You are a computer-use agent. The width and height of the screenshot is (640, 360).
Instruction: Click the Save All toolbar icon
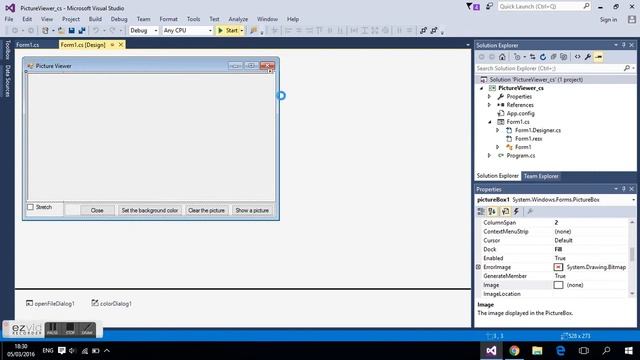coord(82,31)
